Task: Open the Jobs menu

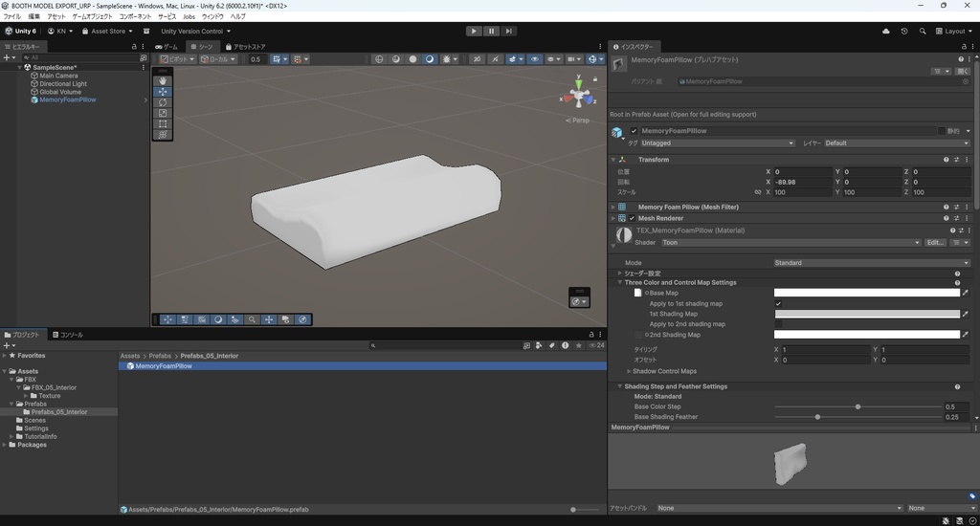Action: click(x=189, y=17)
